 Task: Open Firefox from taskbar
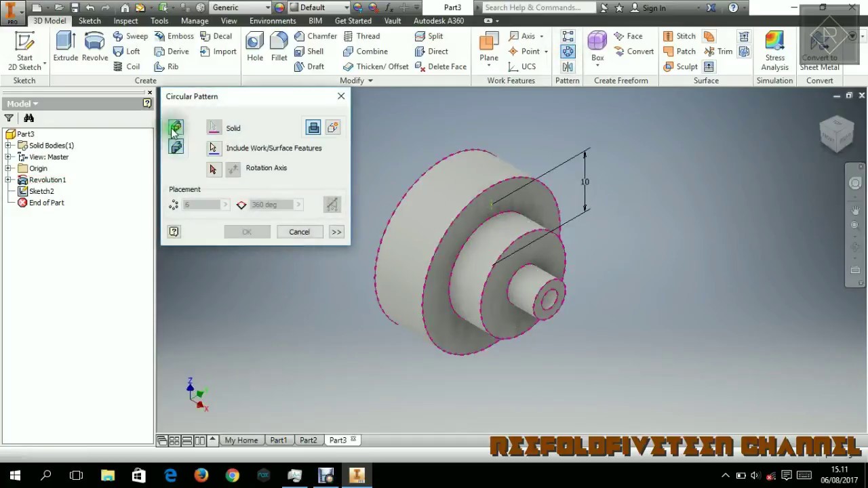point(201,476)
